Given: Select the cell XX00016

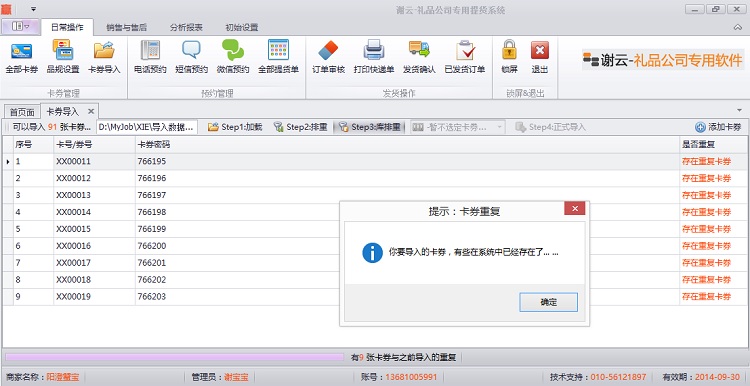Looking at the screenshot, I should (x=94, y=246).
